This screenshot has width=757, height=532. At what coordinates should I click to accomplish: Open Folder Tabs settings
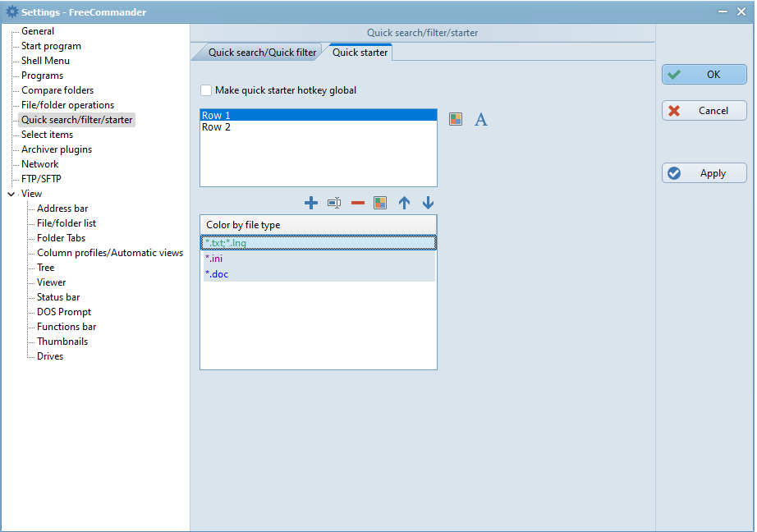click(x=62, y=238)
